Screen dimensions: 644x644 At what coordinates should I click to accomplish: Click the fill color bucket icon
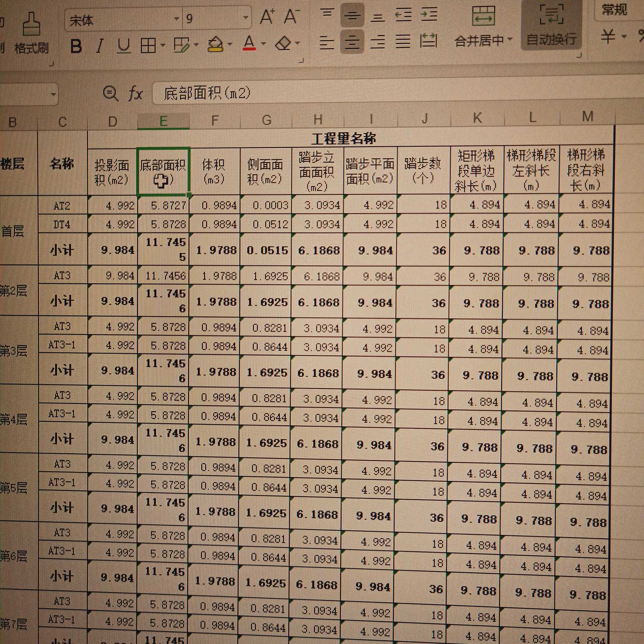point(215,44)
